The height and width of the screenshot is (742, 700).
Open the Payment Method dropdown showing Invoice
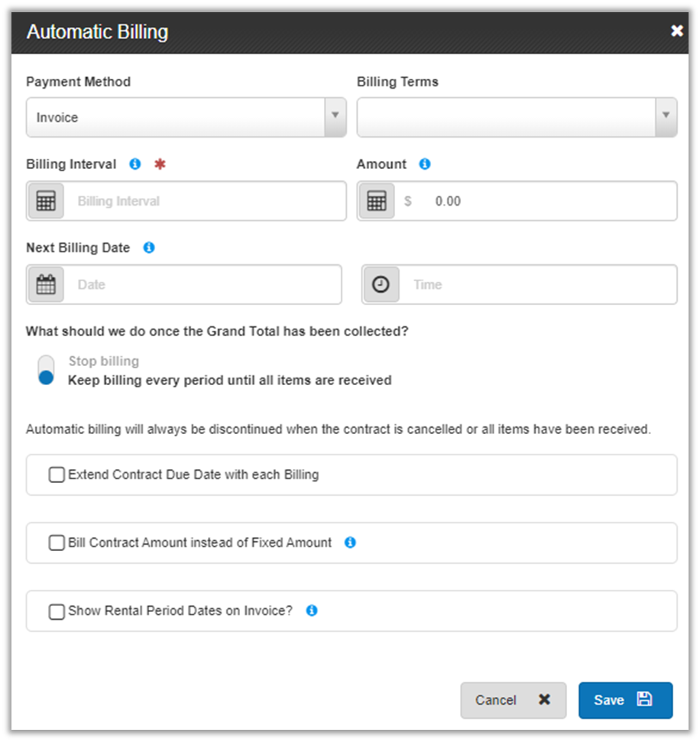point(186,117)
